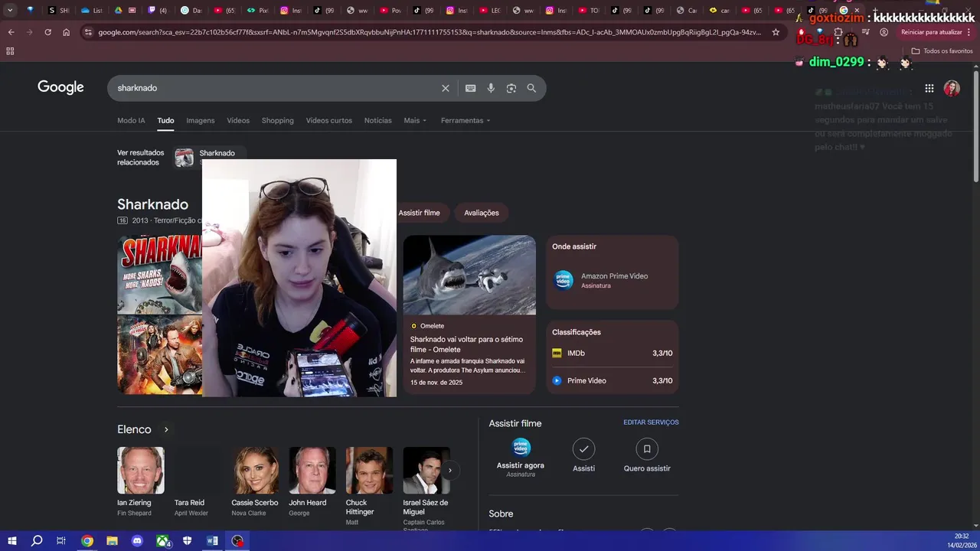Select the Tudo results tab
Viewport: 980px width, 551px height.
pyautogui.click(x=166, y=120)
